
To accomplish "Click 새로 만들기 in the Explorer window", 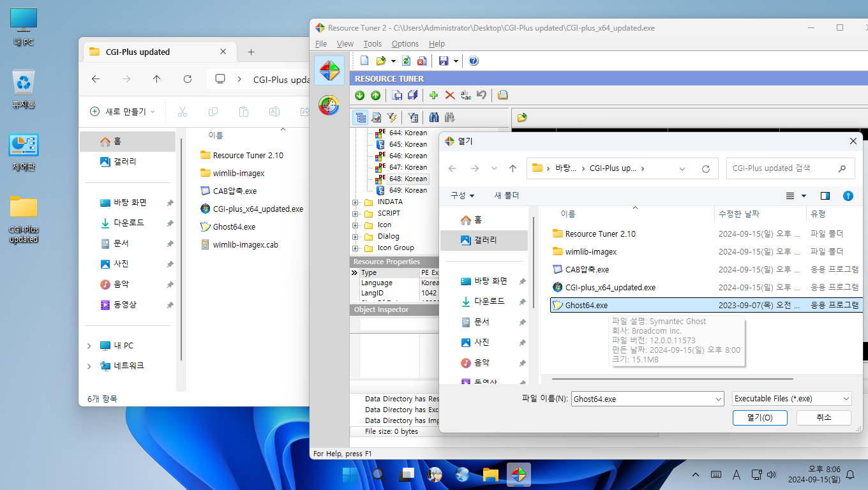I will click(x=123, y=112).
